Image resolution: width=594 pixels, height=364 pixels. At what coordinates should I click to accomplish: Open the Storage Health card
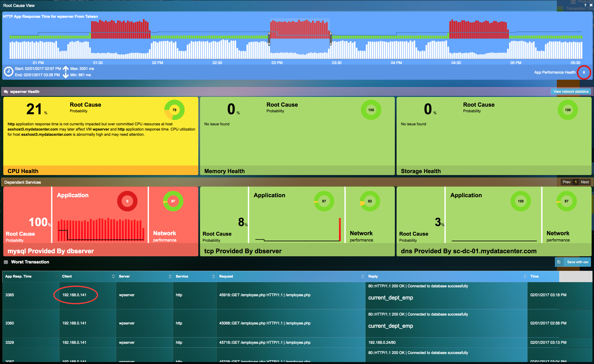(494, 136)
